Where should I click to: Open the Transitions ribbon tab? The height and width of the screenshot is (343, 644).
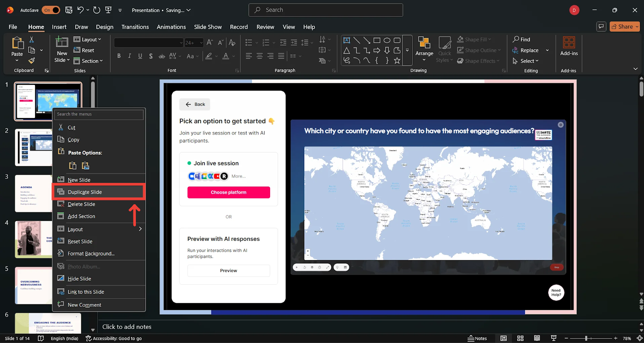pyautogui.click(x=135, y=27)
